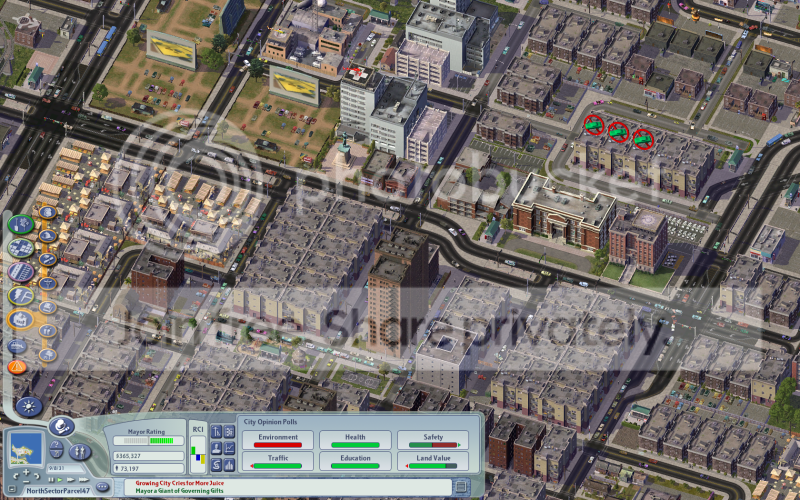The image size is (800, 500).
Task: Switch to My Sim mode
Action: coord(80,452)
